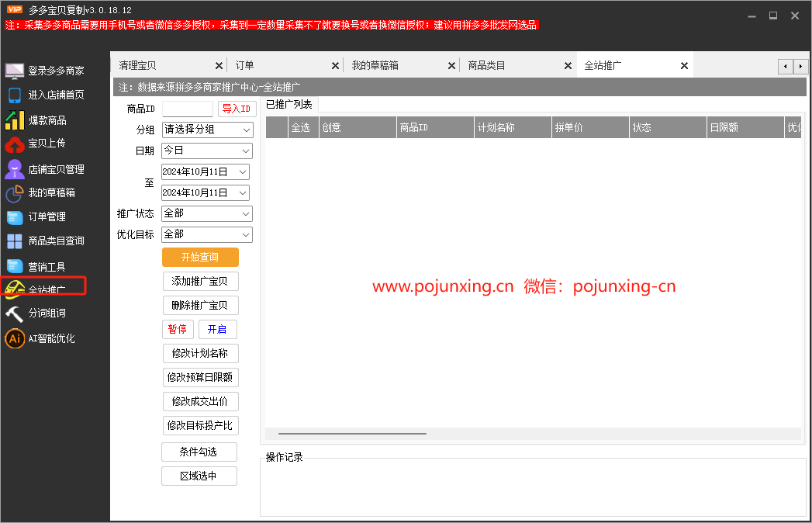Viewport: 812px width, 523px height.
Task: Close the 我的草稿箱 tab
Action: (x=451, y=66)
